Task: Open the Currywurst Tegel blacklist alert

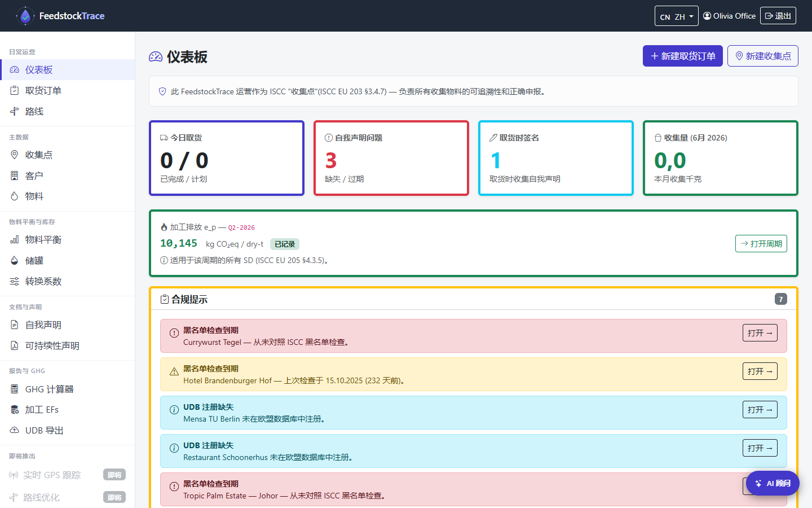Action: pyautogui.click(x=760, y=333)
